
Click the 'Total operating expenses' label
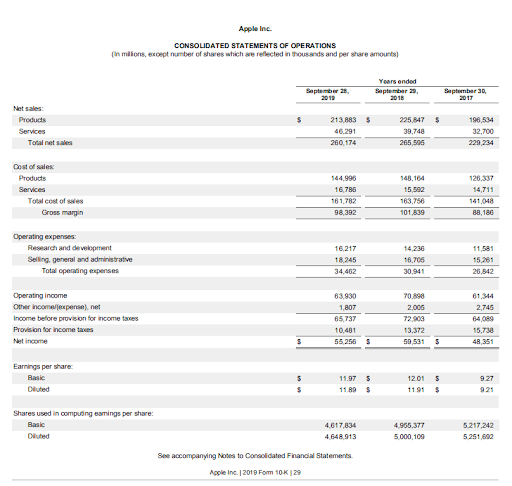[80, 271]
